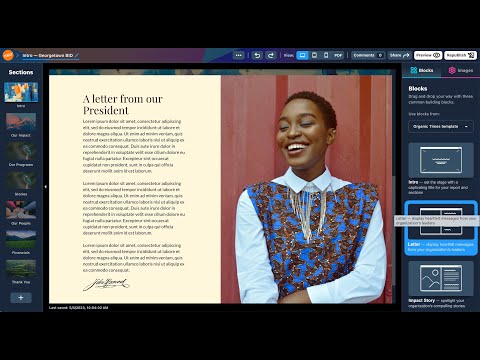The width and height of the screenshot is (480, 360).
Task: Click the Share button
Action: pos(399,55)
